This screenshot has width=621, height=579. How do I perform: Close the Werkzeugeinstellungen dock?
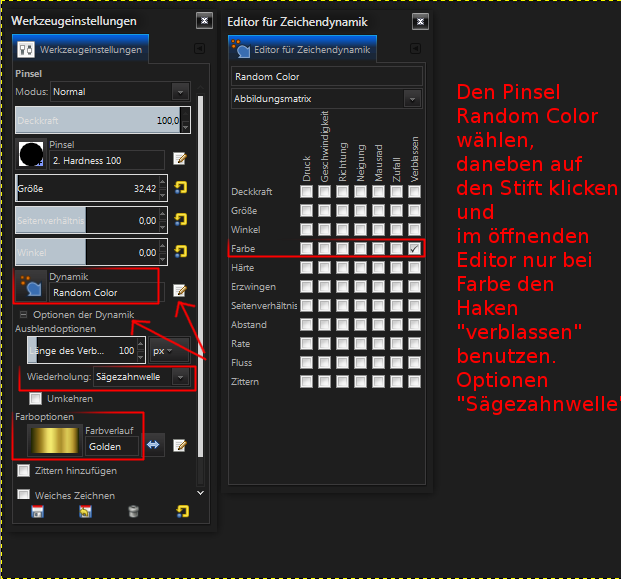click(x=204, y=21)
